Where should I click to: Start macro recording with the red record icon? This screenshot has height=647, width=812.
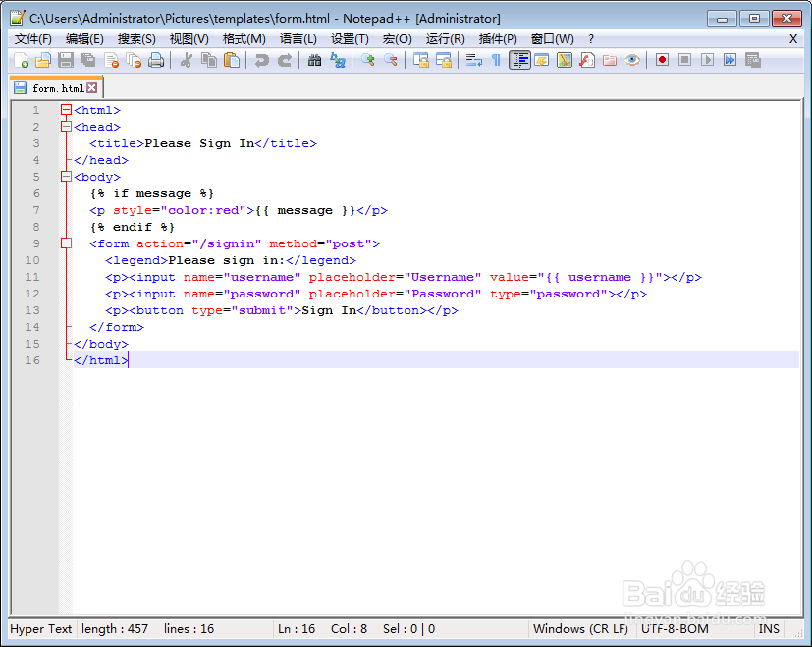coord(662,60)
